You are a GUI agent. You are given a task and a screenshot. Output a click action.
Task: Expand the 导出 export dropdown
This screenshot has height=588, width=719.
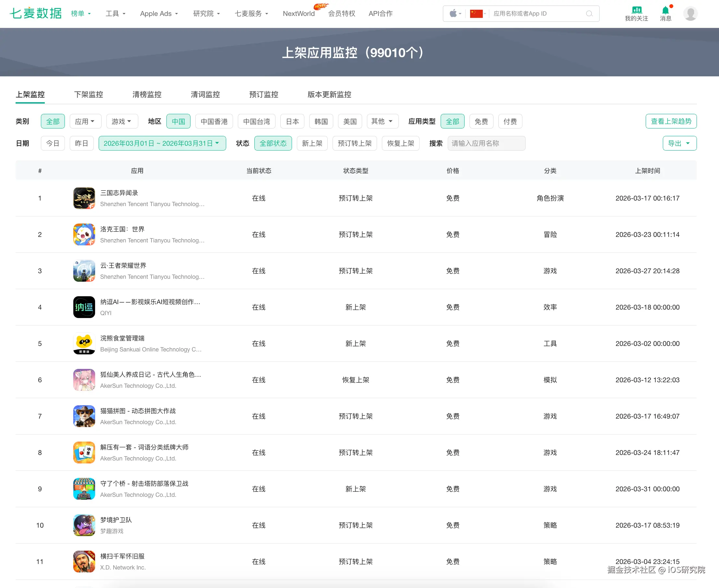pos(679,143)
